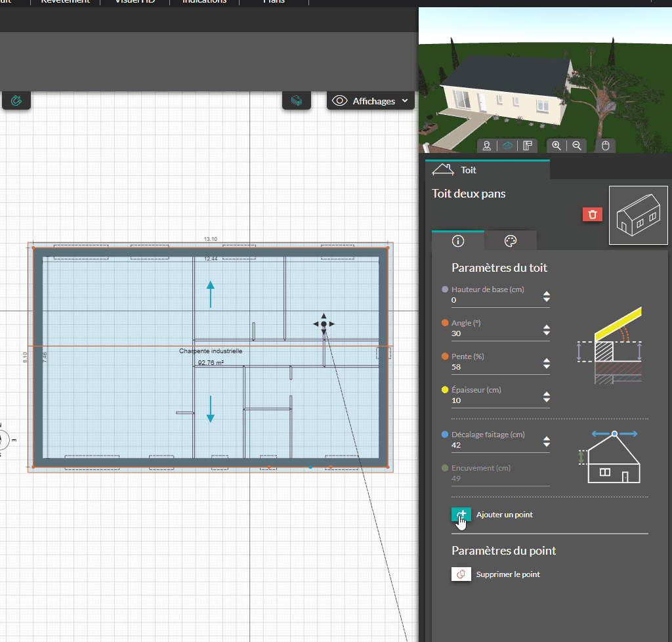The width and height of the screenshot is (672, 642).
Task: Adjust Décalage faîtage with the stepper arrows
Action: click(547, 442)
